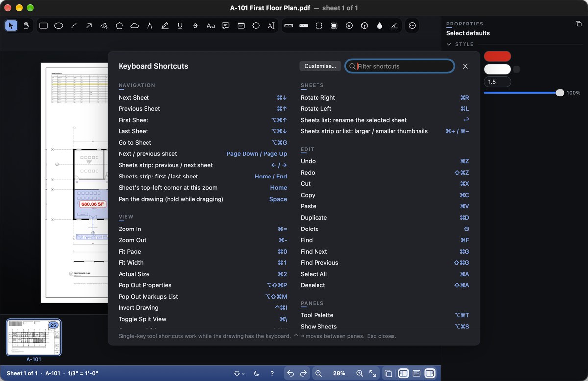588x381 pixels.
Task: Select the ruler length measure tool
Action: tap(289, 25)
